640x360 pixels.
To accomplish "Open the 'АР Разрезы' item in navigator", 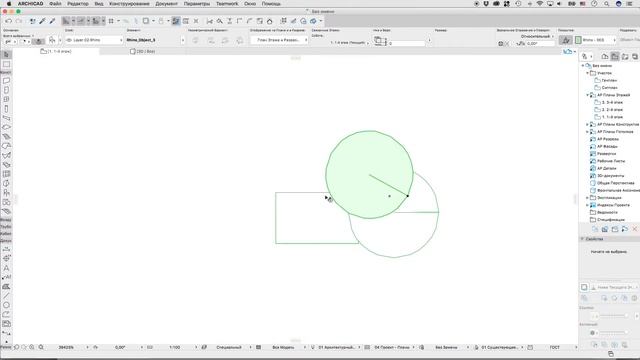I will 608,139.
